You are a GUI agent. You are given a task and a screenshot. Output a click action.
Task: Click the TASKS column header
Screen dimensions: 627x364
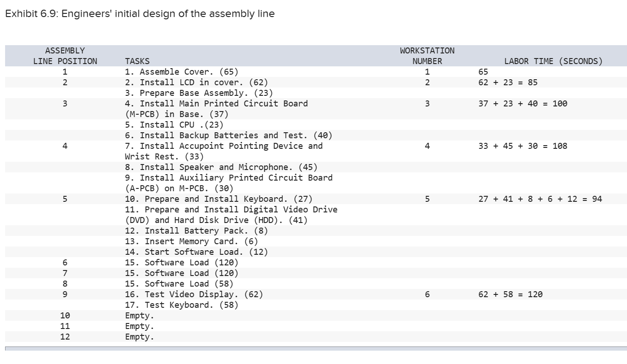(x=137, y=61)
